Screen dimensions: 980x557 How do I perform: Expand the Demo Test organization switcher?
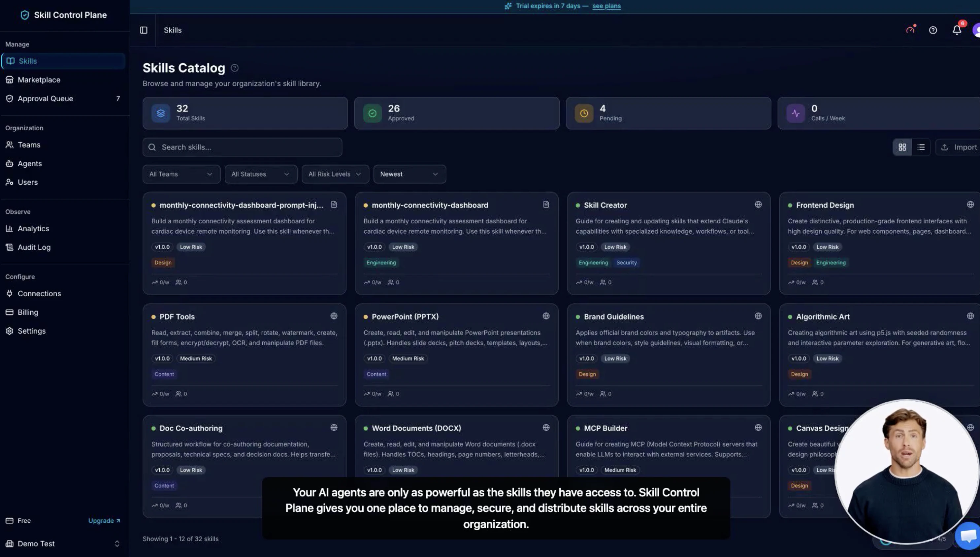tap(63, 543)
